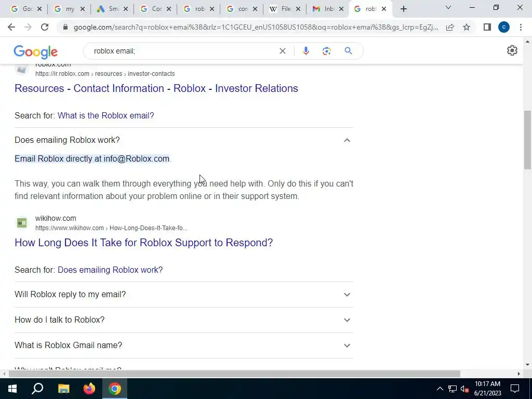
Task: Open the Windows Start menu
Action: pyautogui.click(x=12, y=389)
